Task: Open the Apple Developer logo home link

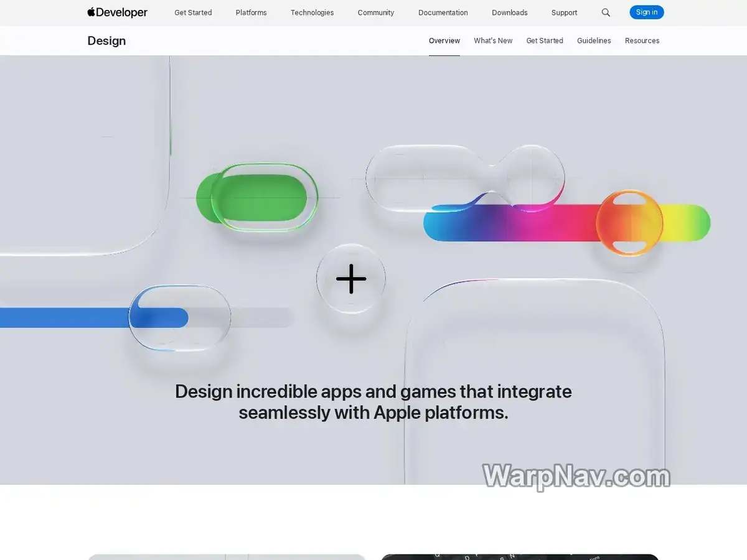Action: point(117,12)
